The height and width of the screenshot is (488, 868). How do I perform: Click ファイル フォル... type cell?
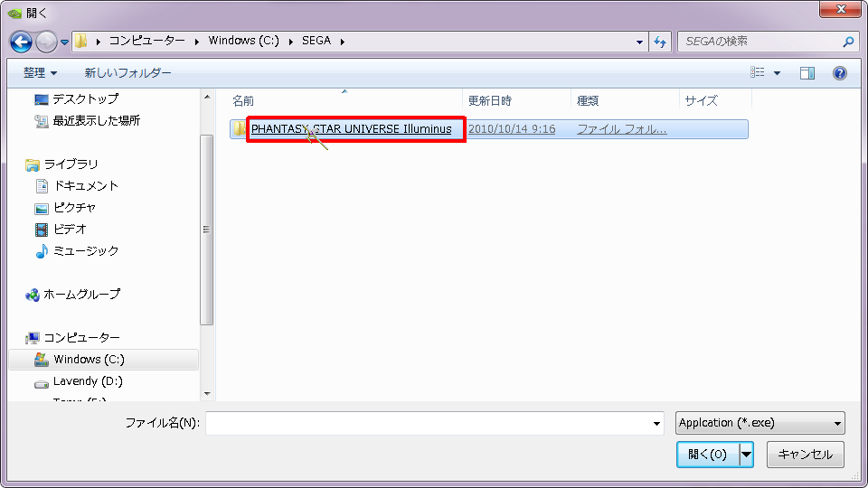click(x=622, y=129)
